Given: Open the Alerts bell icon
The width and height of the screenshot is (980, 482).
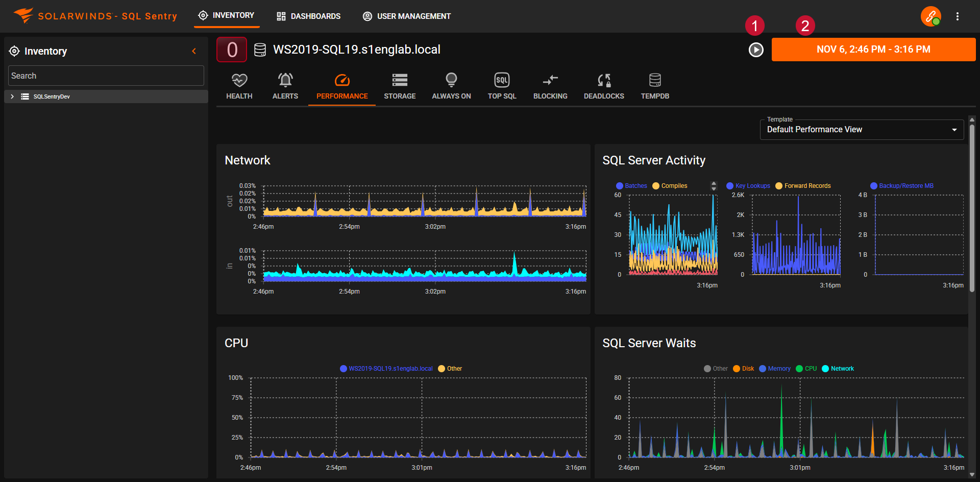Looking at the screenshot, I should (x=285, y=81).
